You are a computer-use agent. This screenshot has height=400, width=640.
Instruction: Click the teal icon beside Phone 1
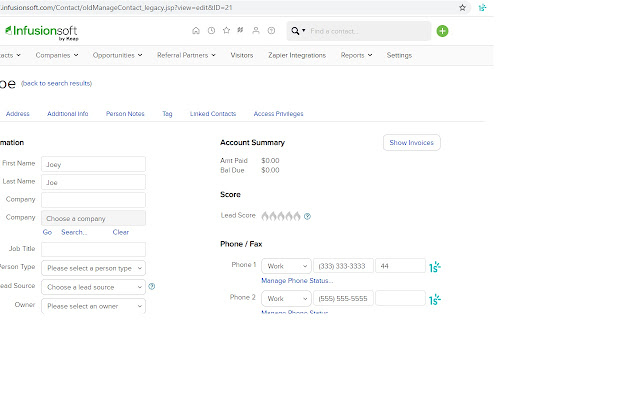[435, 267]
